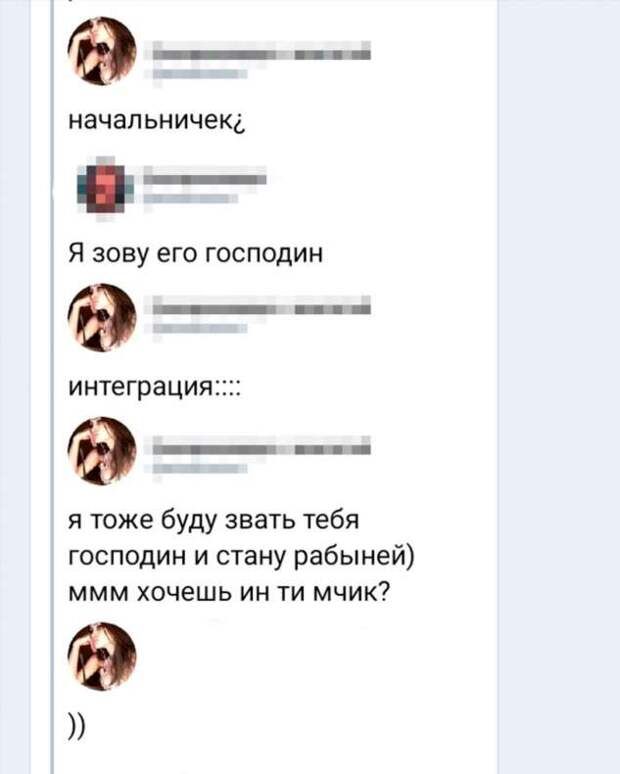The width and height of the screenshot is (620, 774).
Task: Open avatar above "интеграция::::" message
Action: point(102,317)
